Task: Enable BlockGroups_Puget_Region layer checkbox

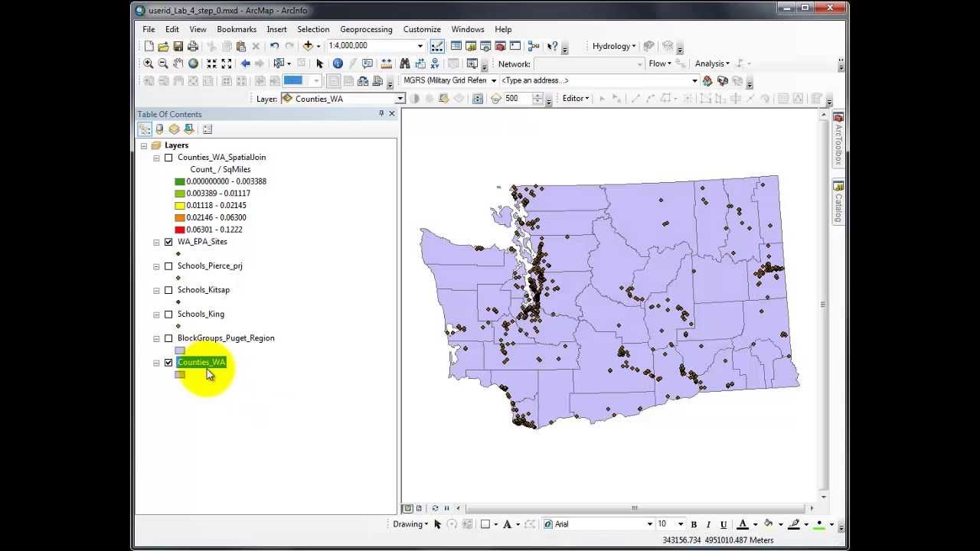Action: pos(168,338)
